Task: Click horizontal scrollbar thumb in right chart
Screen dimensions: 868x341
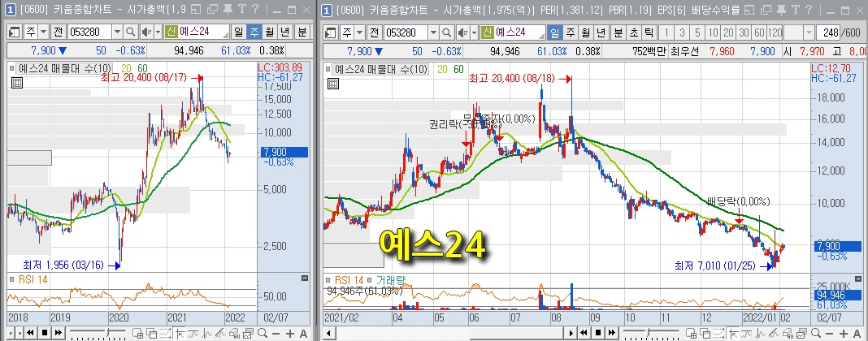Action: point(517,333)
